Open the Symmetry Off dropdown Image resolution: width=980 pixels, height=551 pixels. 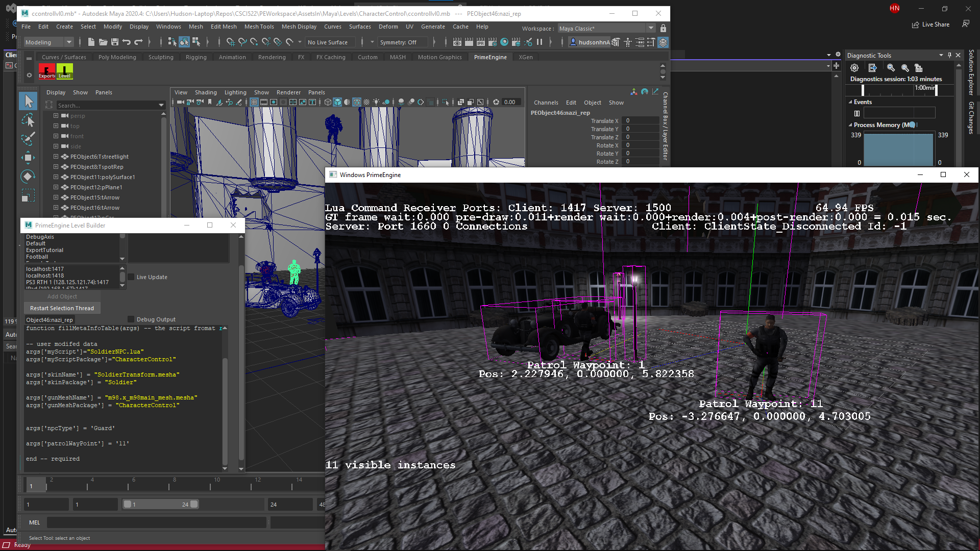(x=403, y=42)
